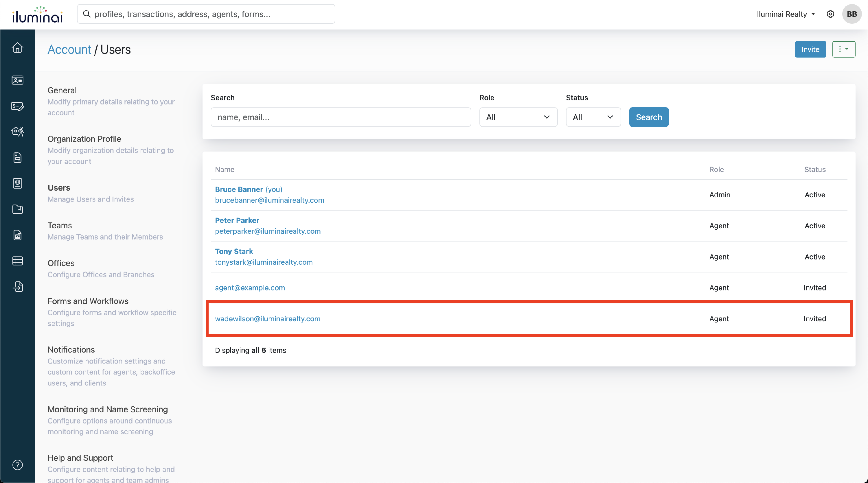868x483 pixels.
Task: Click brucebanner@iluminairealty.com email link
Action: [x=270, y=200]
